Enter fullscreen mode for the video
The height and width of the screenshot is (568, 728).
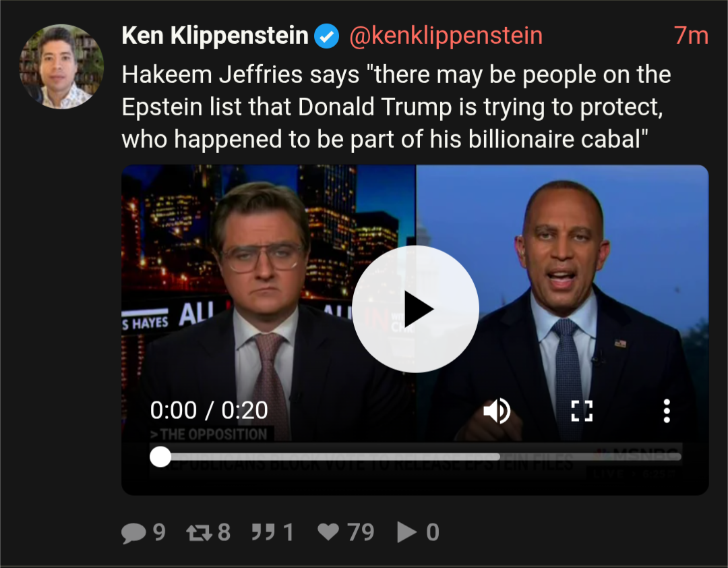582,411
